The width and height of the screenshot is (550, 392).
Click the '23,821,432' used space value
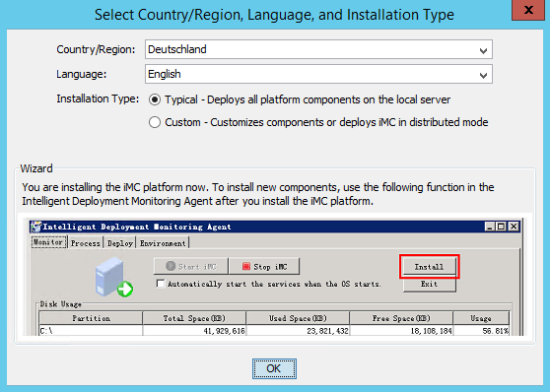pyautogui.click(x=327, y=331)
